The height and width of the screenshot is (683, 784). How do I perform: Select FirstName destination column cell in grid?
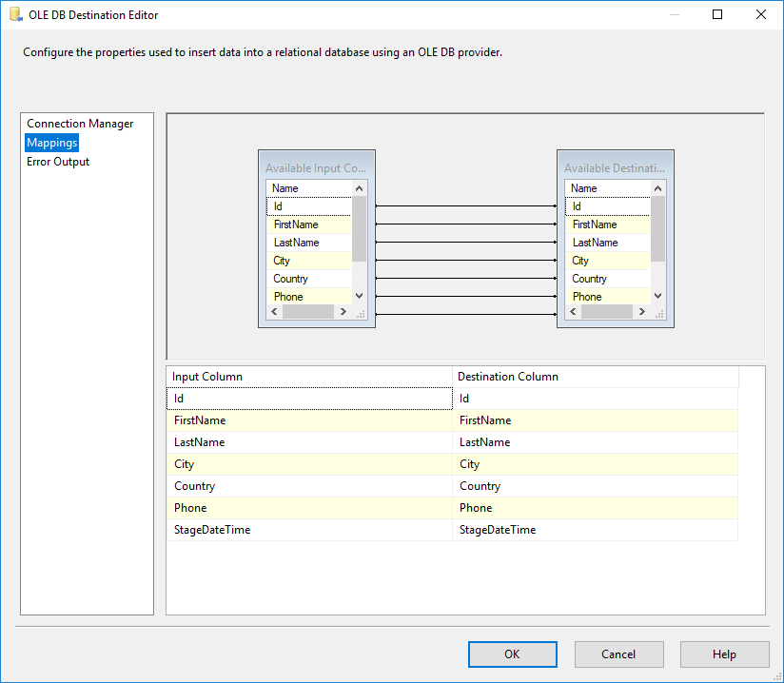click(x=595, y=420)
